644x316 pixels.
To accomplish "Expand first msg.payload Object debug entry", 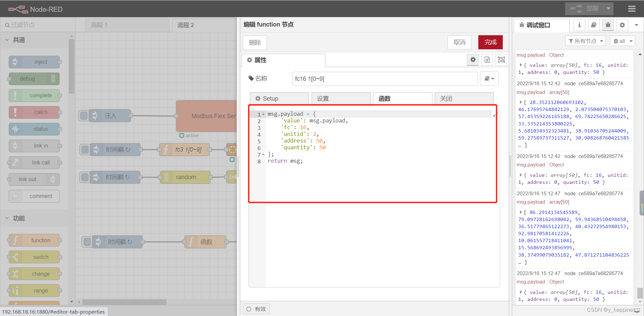I will [x=521, y=65].
